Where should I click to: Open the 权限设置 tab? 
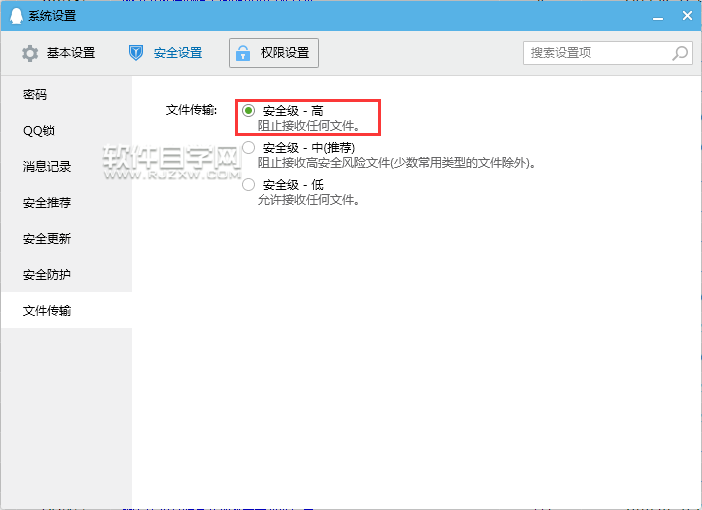click(x=274, y=53)
